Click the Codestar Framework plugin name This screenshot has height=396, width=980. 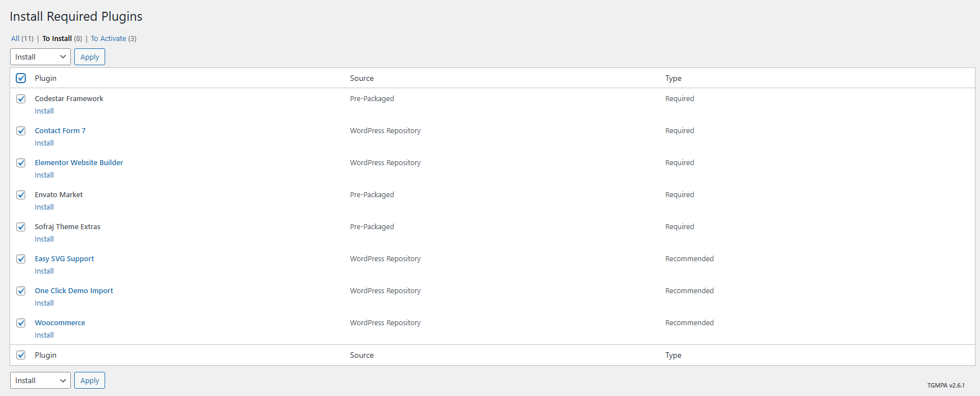click(x=69, y=99)
